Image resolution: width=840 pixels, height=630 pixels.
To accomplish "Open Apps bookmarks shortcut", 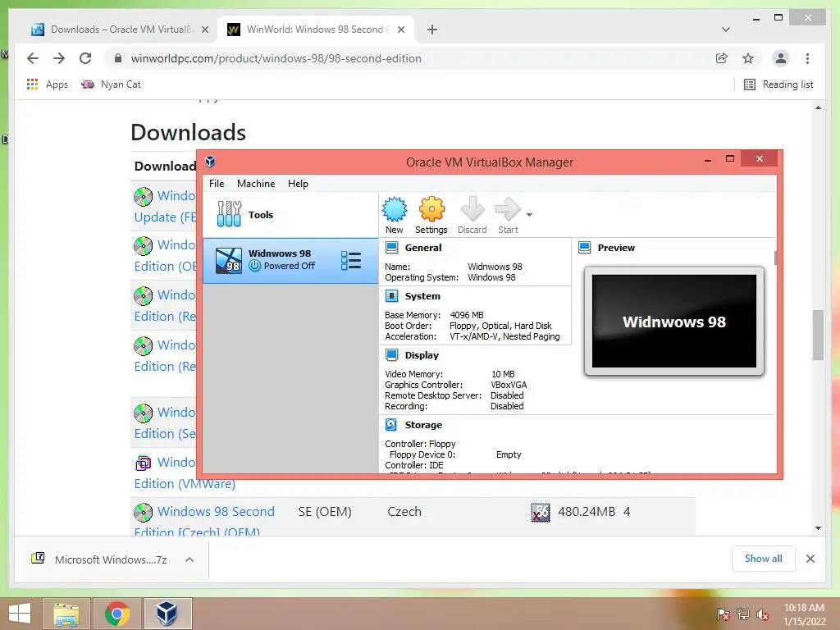I will pos(47,84).
